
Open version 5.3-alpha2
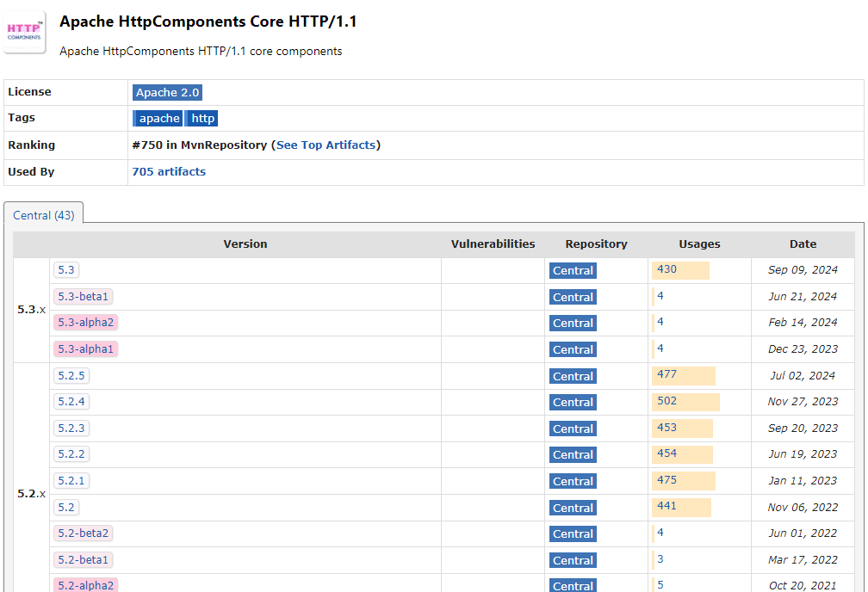[x=86, y=323]
